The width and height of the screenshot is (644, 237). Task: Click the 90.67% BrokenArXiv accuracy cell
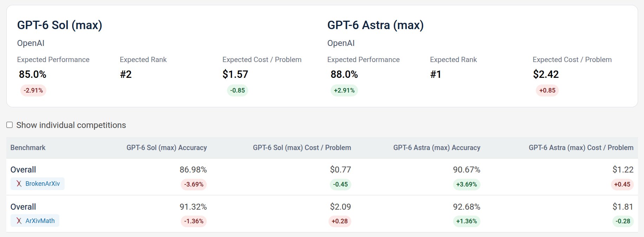click(x=466, y=170)
